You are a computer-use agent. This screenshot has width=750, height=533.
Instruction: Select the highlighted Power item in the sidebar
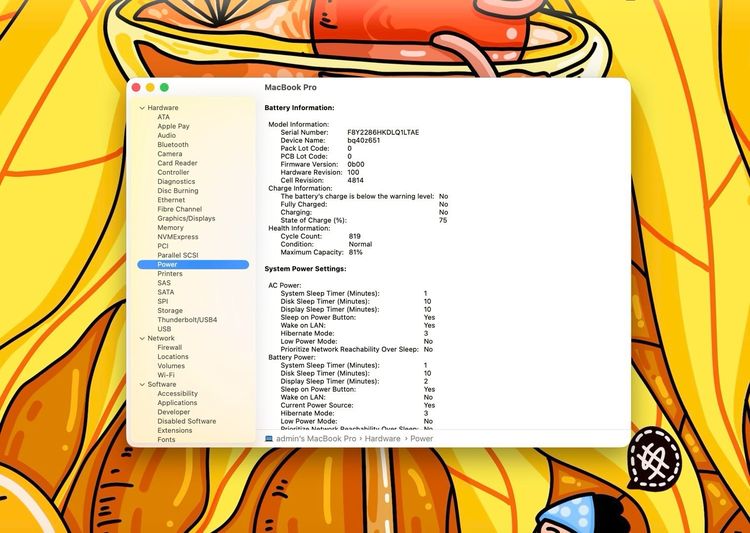(x=167, y=264)
